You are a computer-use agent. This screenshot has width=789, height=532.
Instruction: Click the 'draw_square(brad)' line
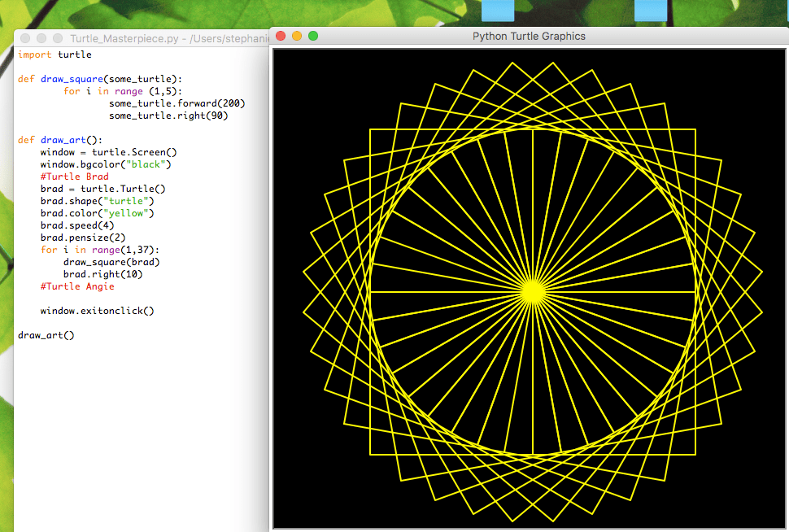111,262
